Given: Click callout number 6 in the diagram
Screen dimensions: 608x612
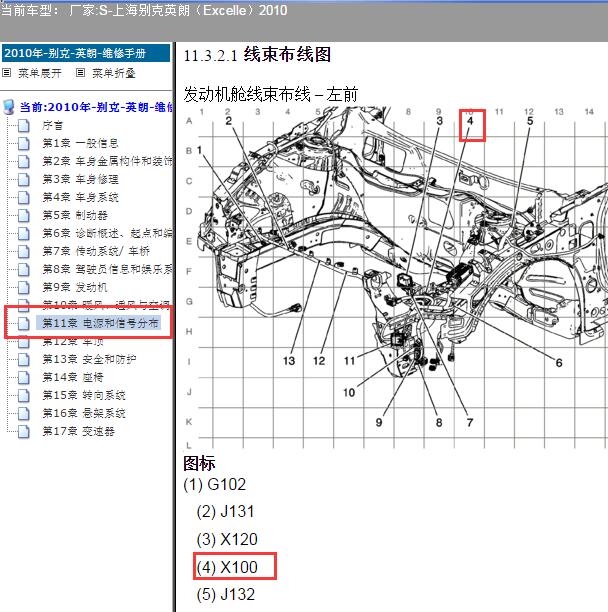Looking at the screenshot, I should coord(559,363).
